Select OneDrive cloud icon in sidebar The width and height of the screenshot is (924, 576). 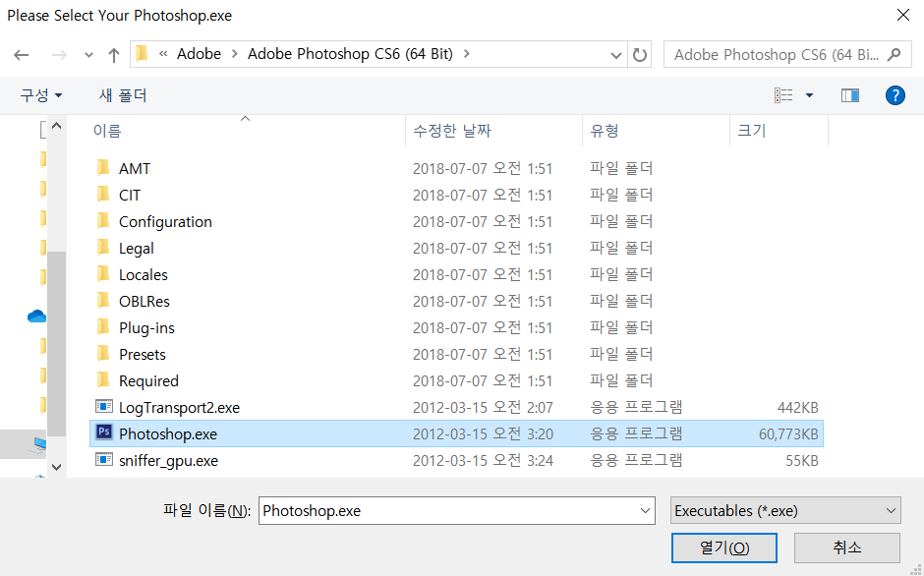[36, 317]
